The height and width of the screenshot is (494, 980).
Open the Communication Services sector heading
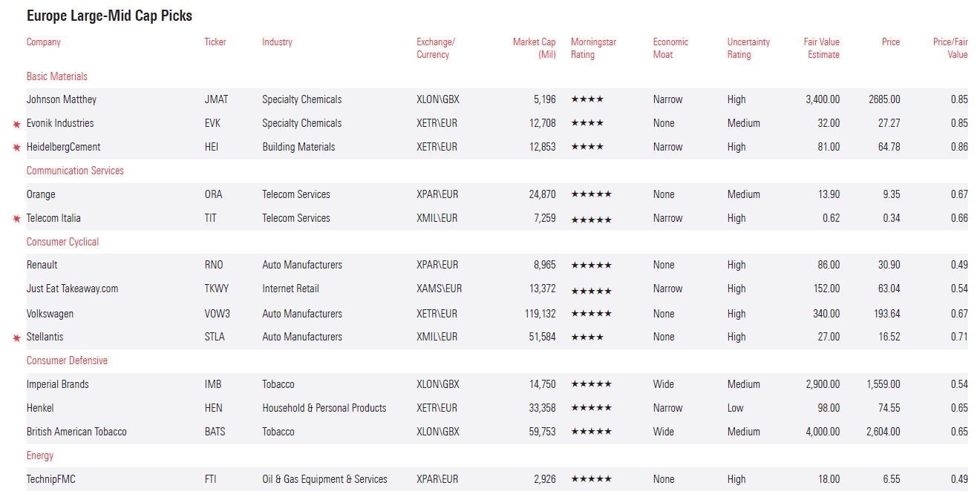pos(75,171)
